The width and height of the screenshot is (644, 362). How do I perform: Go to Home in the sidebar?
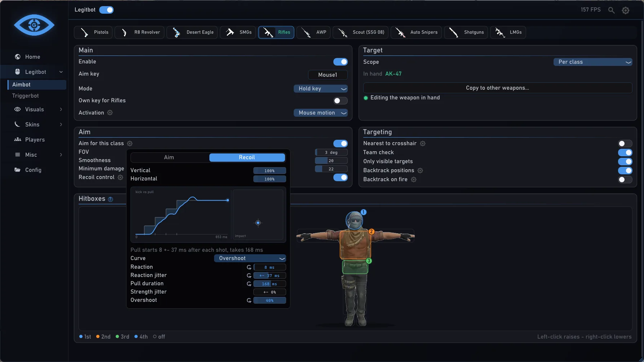[33, 57]
